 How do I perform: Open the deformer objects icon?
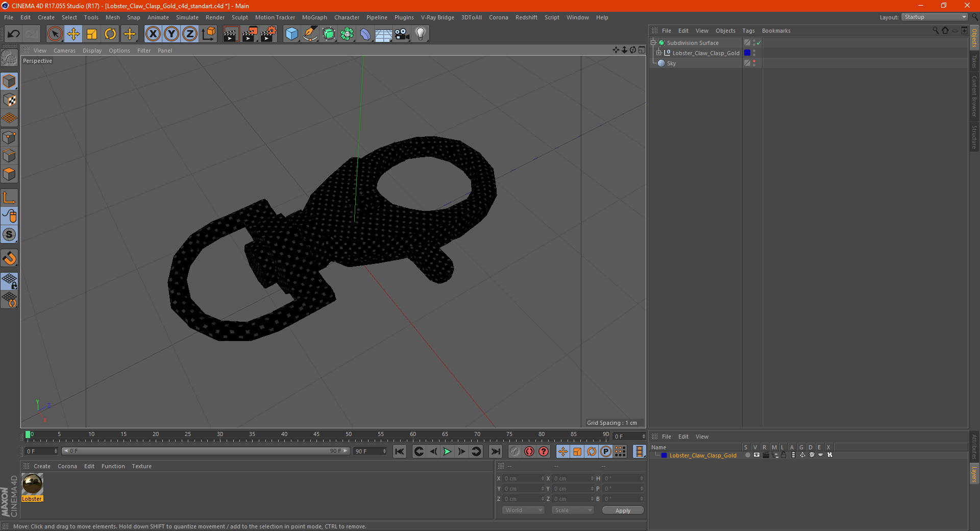tap(365, 34)
